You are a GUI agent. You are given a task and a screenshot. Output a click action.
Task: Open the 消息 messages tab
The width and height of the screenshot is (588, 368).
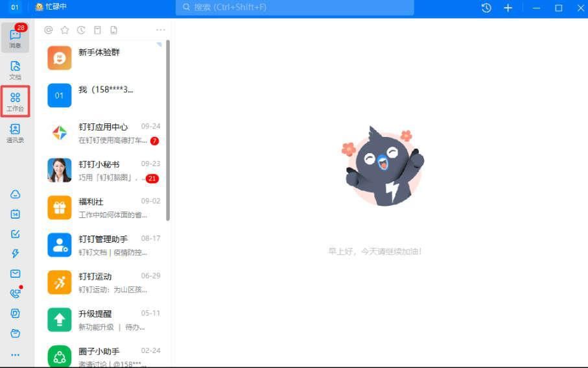(15, 38)
